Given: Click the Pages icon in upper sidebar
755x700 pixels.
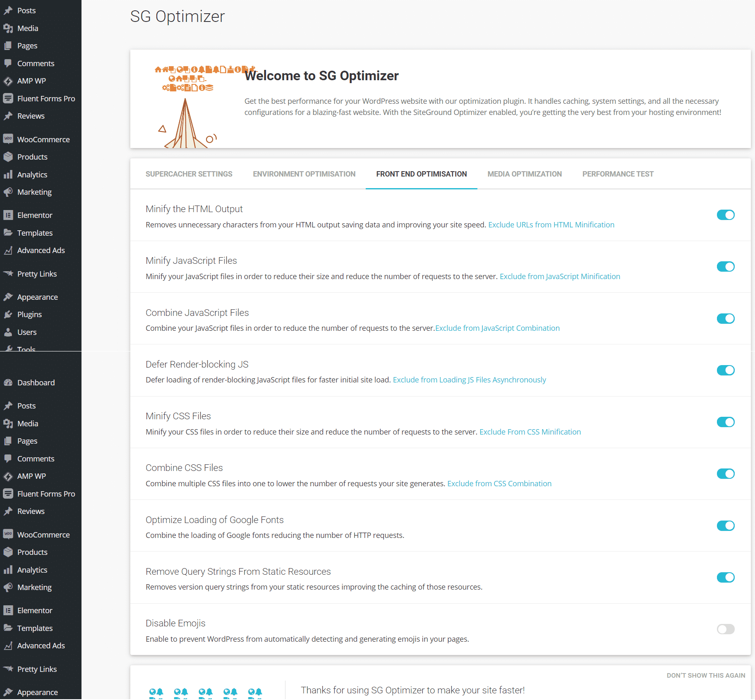Looking at the screenshot, I should [8, 45].
